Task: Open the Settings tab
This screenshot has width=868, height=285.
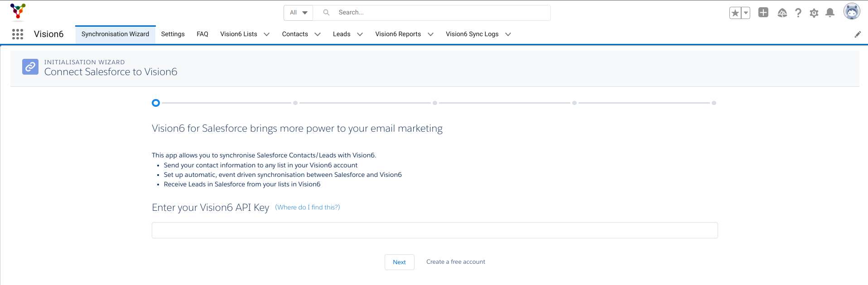Action: pos(173,34)
